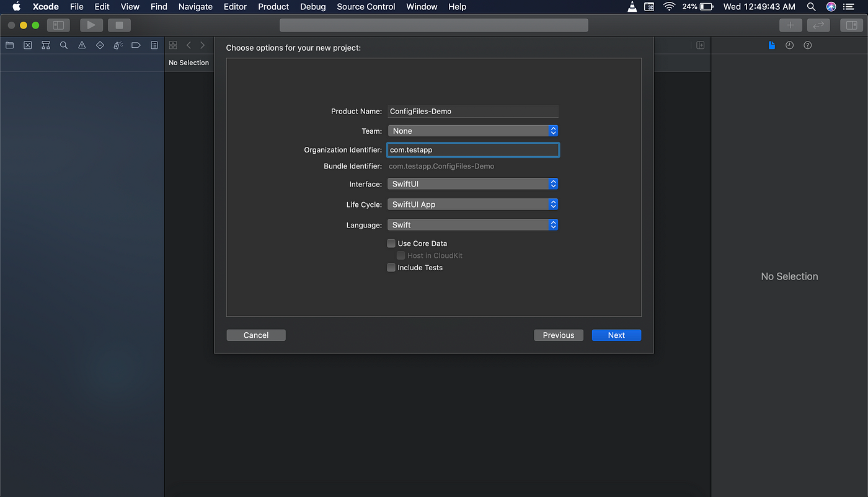This screenshot has width=868, height=497.
Task: Open the Symbol navigator icon
Action: (45, 45)
